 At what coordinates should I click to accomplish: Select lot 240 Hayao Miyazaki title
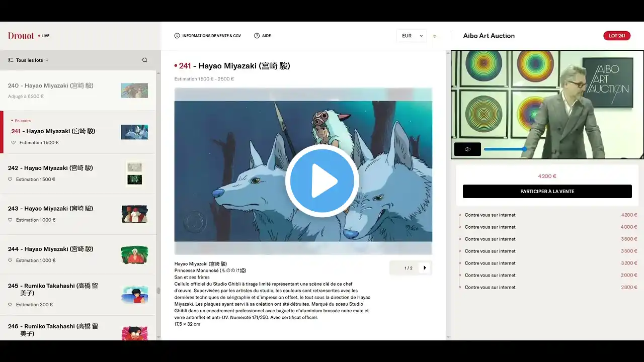pyautogui.click(x=51, y=85)
